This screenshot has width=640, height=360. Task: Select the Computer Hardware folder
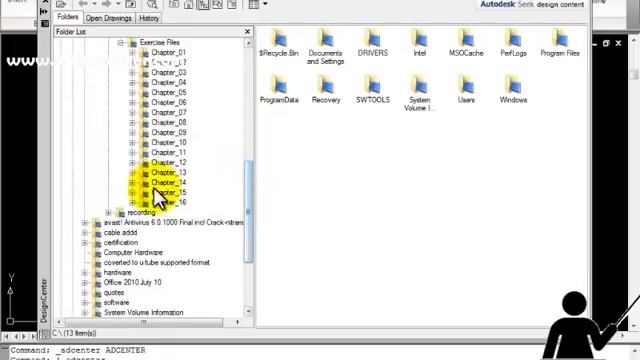click(x=133, y=253)
